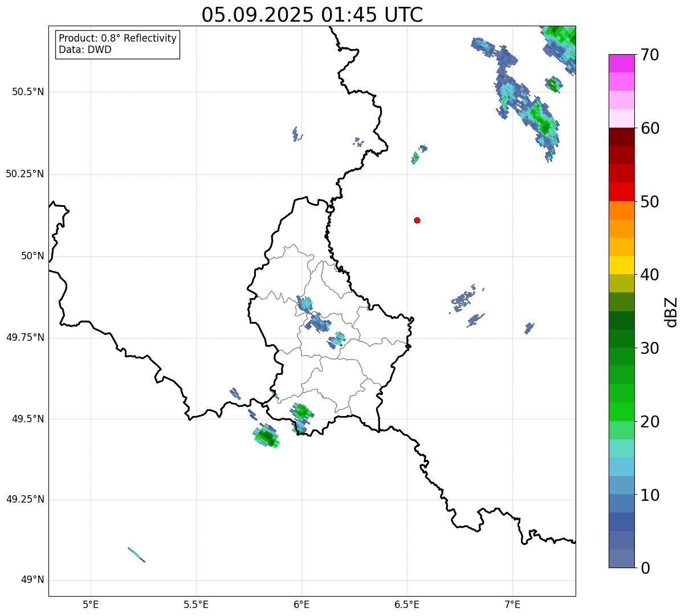Click the 49.25°N latitude label

[25, 500]
